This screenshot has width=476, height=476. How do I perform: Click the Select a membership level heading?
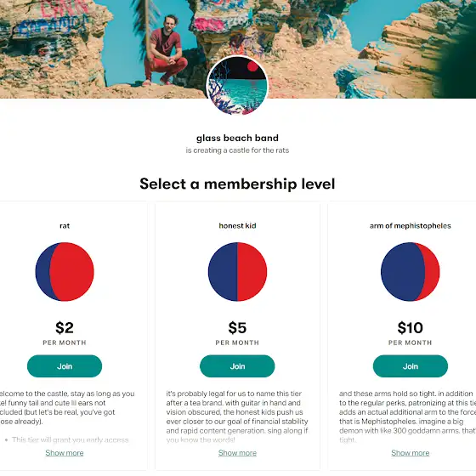[237, 184]
